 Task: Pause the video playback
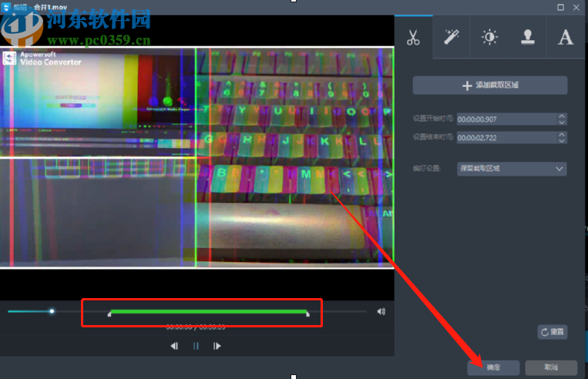[196, 346]
